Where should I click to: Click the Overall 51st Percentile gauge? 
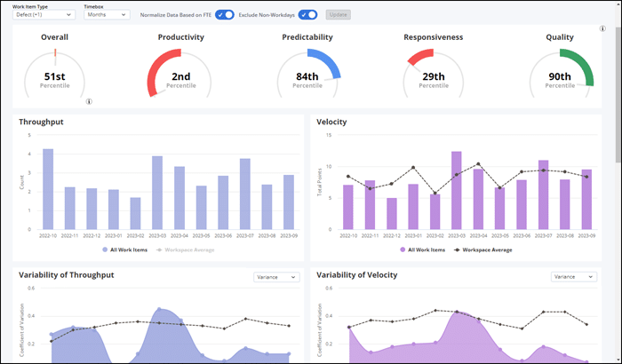(x=55, y=74)
